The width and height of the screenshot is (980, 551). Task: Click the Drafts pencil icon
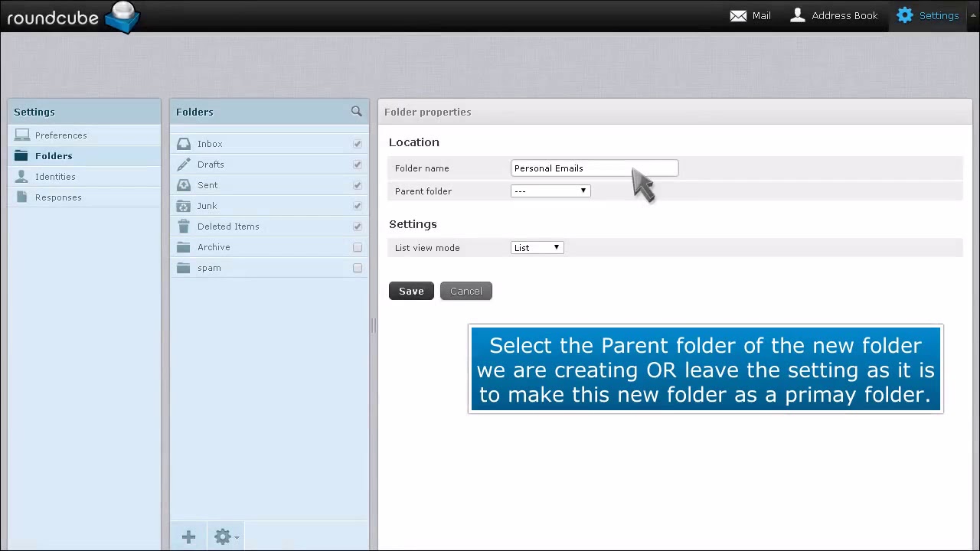[x=184, y=165]
